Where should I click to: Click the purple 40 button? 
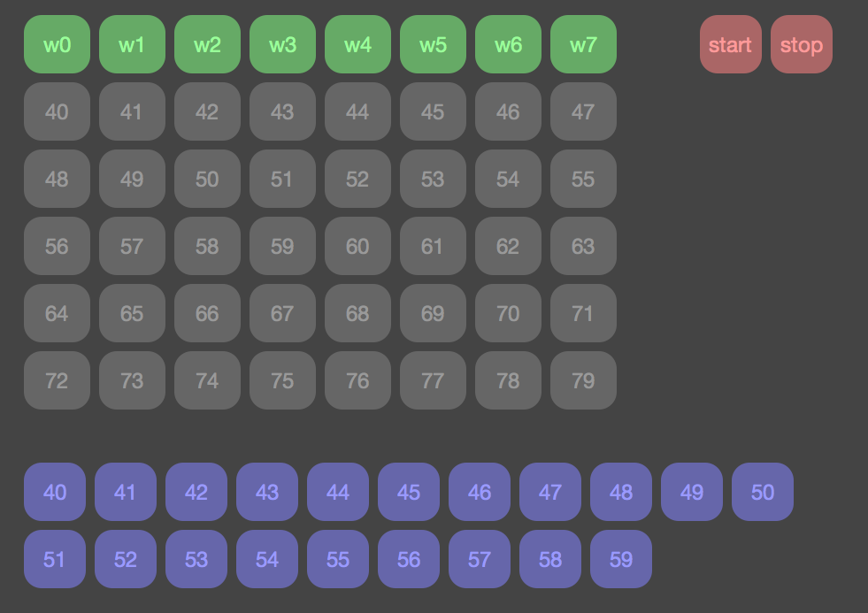click(x=55, y=492)
